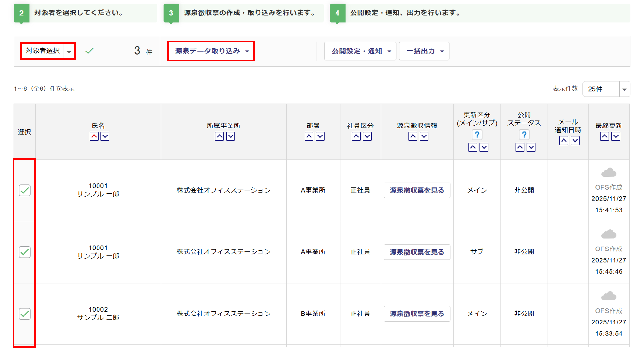Image resolution: width=644 pixels, height=348 pixels.
Task: Click help icon for 更新区分 column
Action: pos(477,135)
